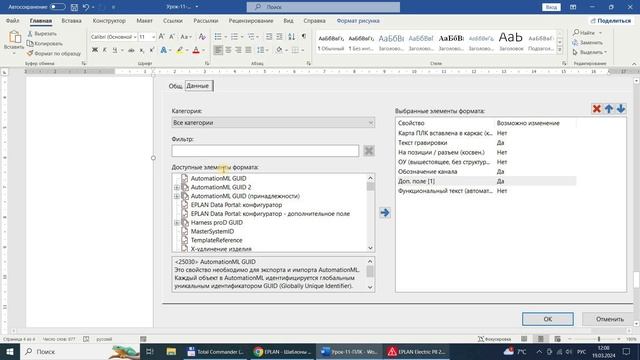Delete selected format element with red X
The image size is (640, 360).
597,109
